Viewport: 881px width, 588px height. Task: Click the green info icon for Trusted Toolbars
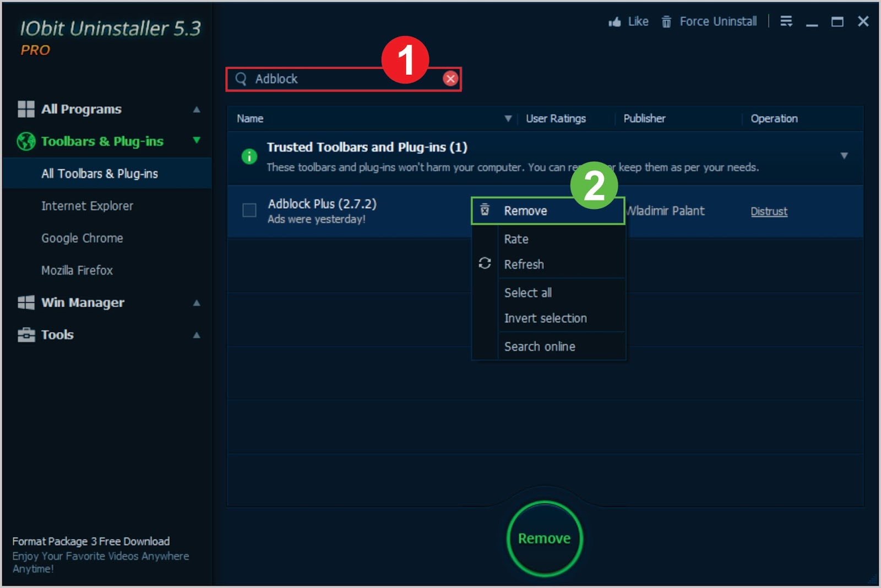[249, 156]
